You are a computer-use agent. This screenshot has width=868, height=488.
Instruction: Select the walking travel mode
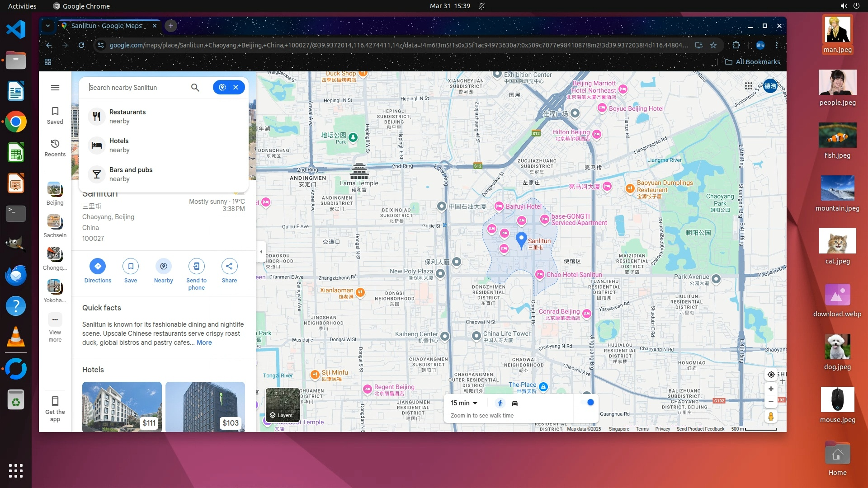point(500,403)
